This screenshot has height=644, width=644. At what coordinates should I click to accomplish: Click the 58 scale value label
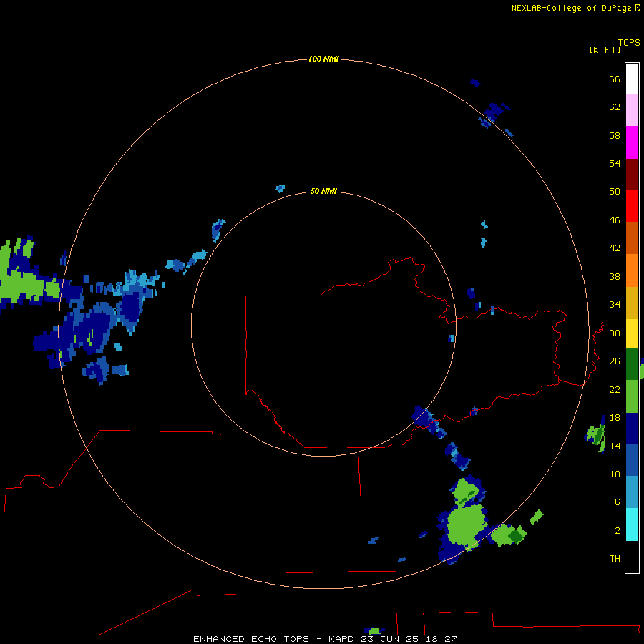pyautogui.click(x=615, y=135)
